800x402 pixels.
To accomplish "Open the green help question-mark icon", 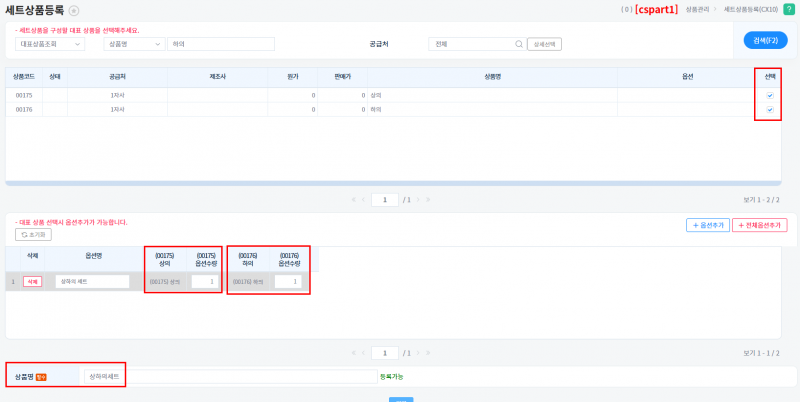I will point(789,9).
